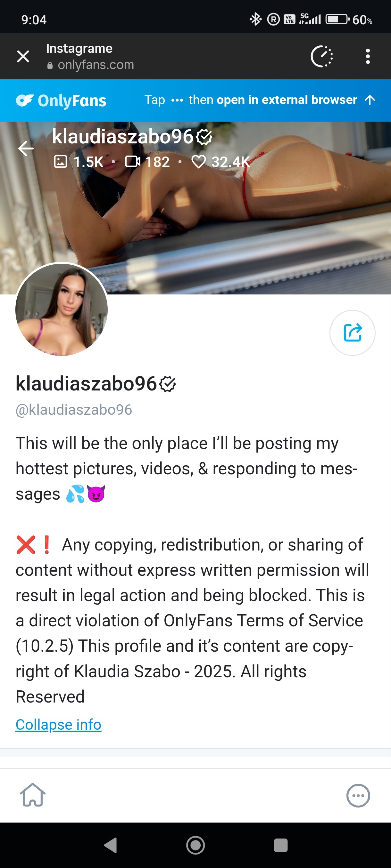Viewport: 391px width, 868px height.
Task: Open the three-dot browser overflow menu
Action: click(368, 56)
